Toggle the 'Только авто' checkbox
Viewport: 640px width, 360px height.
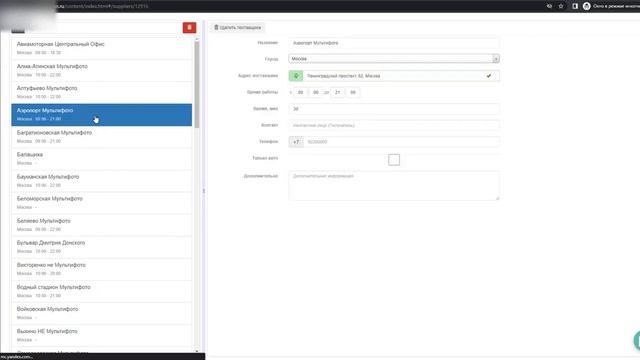tap(394, 160)
